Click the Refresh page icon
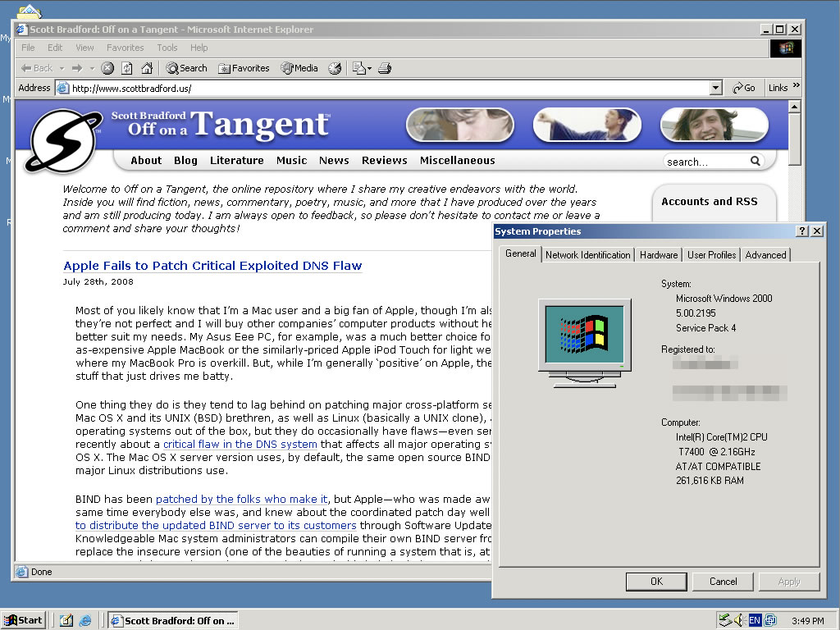This screenshot has height=630, width=840. 127,68
